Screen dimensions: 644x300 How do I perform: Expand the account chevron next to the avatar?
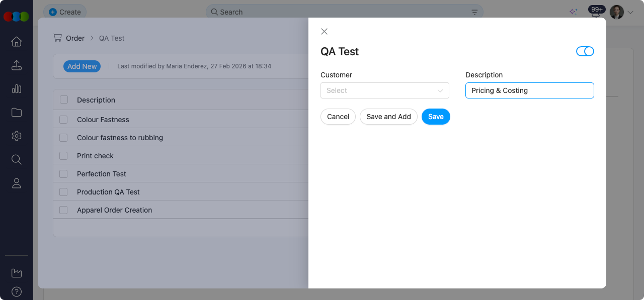click(630, 12)
